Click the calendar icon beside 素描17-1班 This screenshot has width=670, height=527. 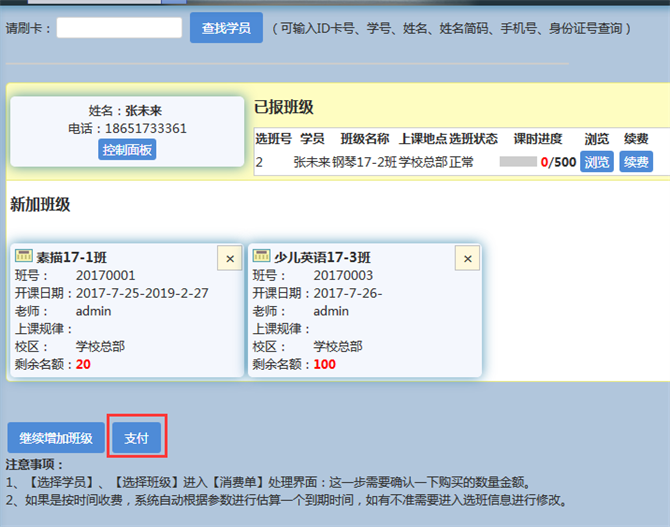pos(24,256)
